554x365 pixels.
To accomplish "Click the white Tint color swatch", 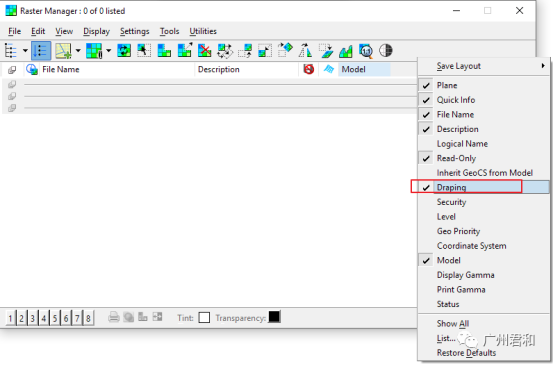I will click(x=204, y=317).
